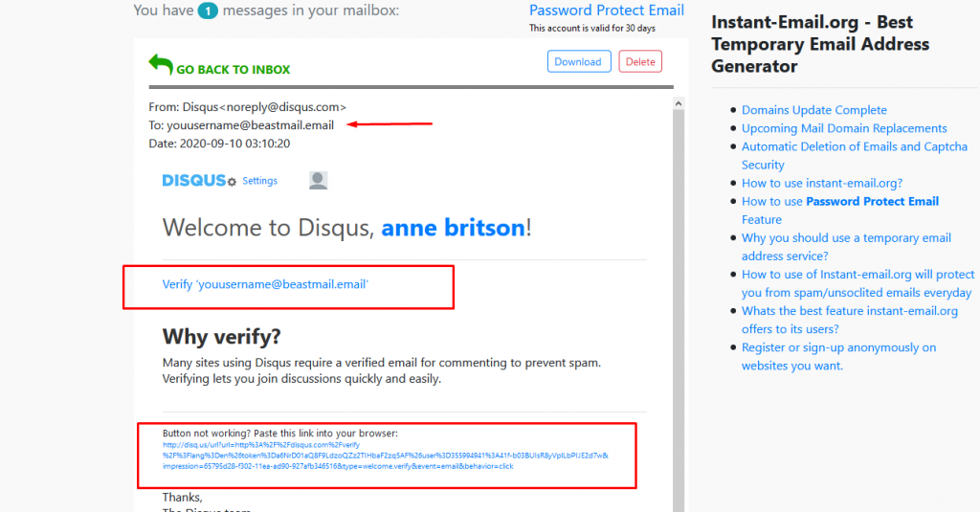
Task: Click the email vertical scrollbar track
Action: (679, 313)
